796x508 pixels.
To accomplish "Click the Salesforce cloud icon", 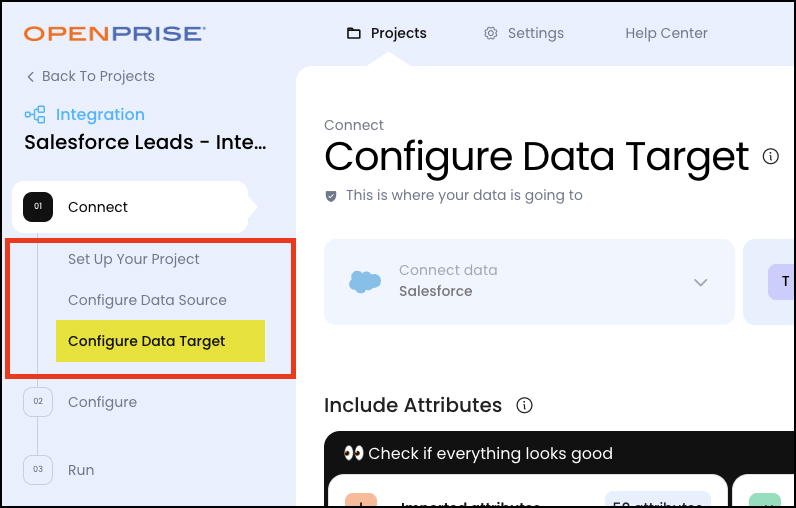I will pos(365,281).
